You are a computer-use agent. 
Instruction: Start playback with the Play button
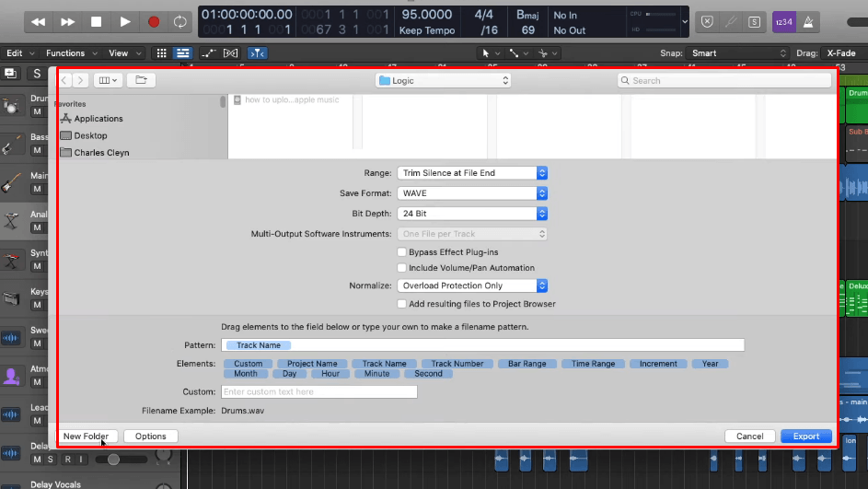pos(125,21)
